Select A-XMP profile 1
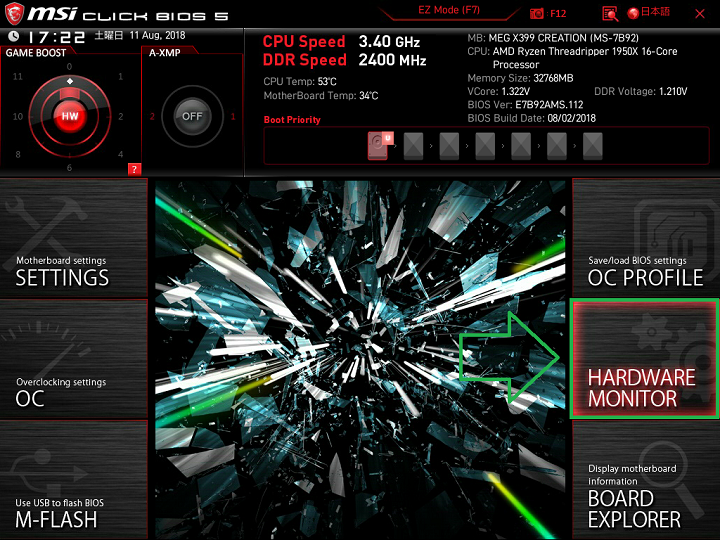Image resolution: width=720 pixels, height=540 pixels. 233,116
